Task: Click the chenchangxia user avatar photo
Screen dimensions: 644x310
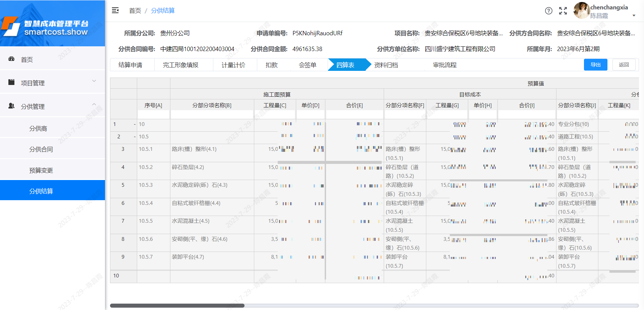Action: pos(581,11)
